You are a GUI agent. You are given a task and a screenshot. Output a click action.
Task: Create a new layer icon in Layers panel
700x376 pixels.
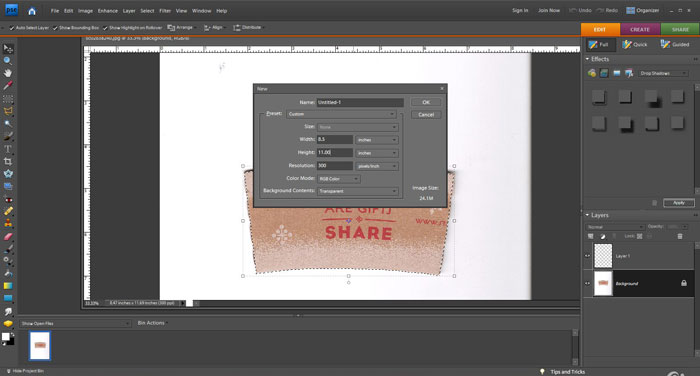(x=591, y=236)
